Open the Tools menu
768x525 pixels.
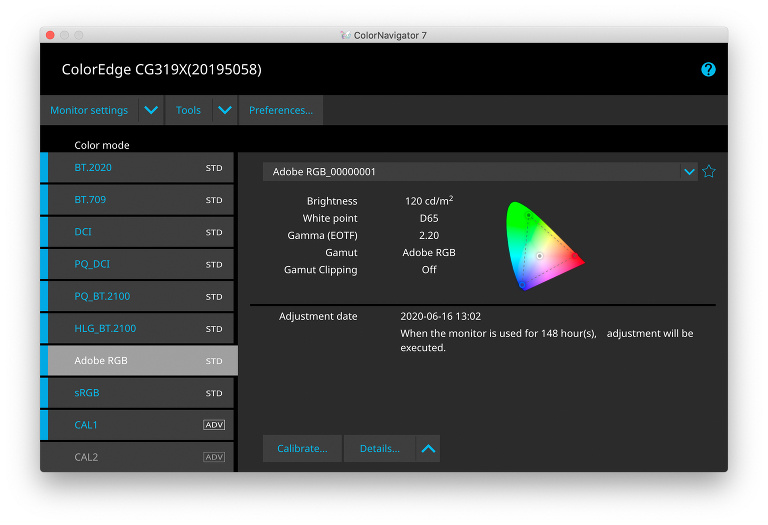(189, 110)
